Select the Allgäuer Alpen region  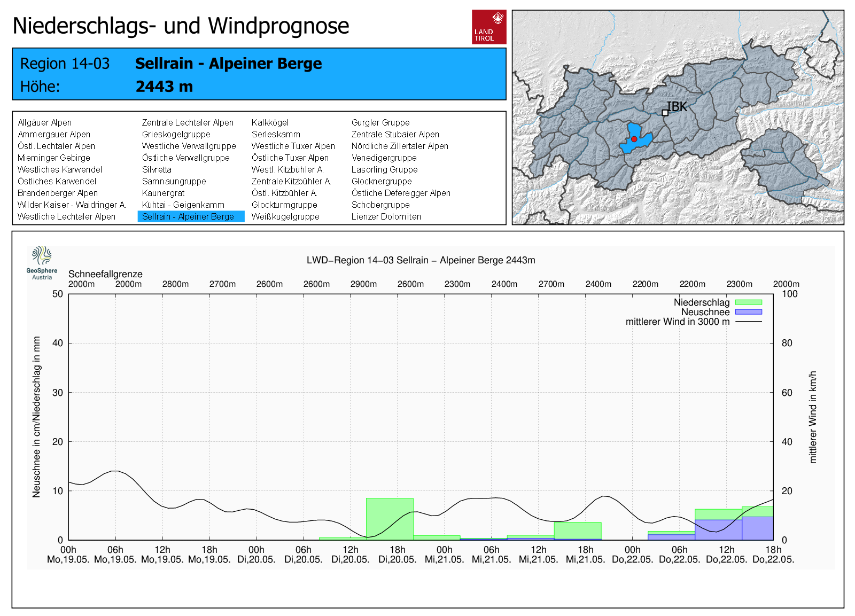[x=45, y=123]
